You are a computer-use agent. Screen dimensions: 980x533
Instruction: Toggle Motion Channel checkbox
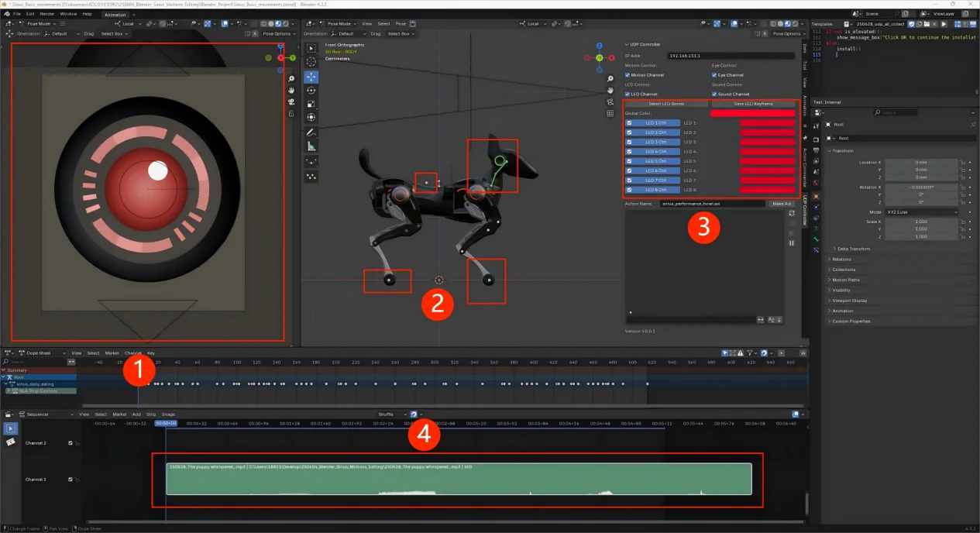coord(628,75)
